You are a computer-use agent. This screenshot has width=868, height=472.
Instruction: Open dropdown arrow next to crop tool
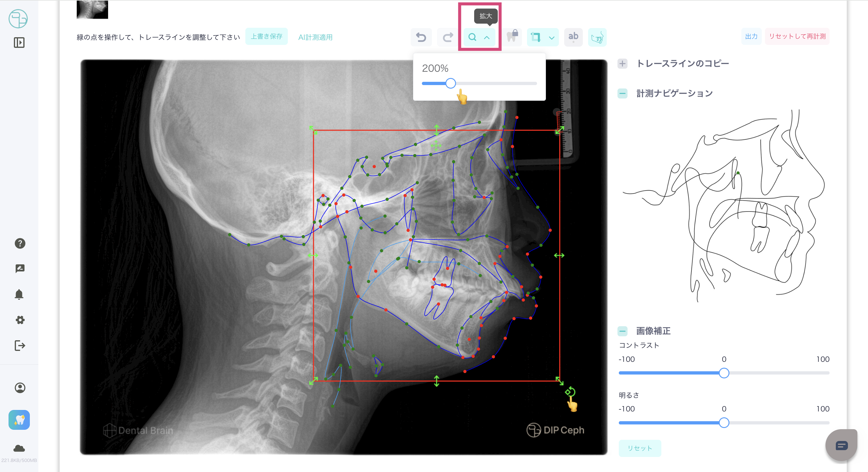click(552, 38)
